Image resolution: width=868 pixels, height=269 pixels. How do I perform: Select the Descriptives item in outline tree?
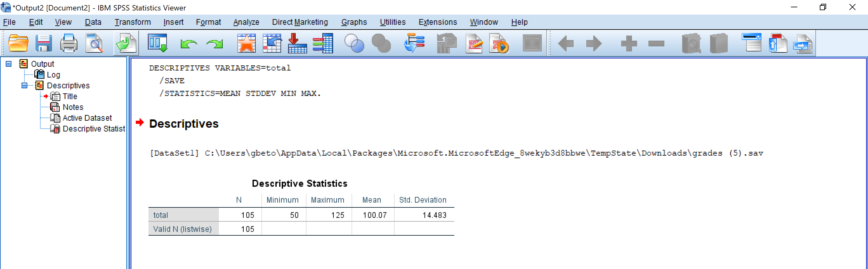(68, 85)
